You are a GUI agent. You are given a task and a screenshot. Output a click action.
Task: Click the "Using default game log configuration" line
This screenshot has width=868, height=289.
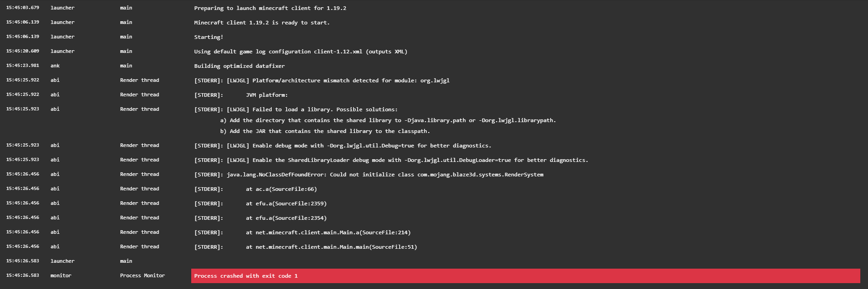point(301,52)
